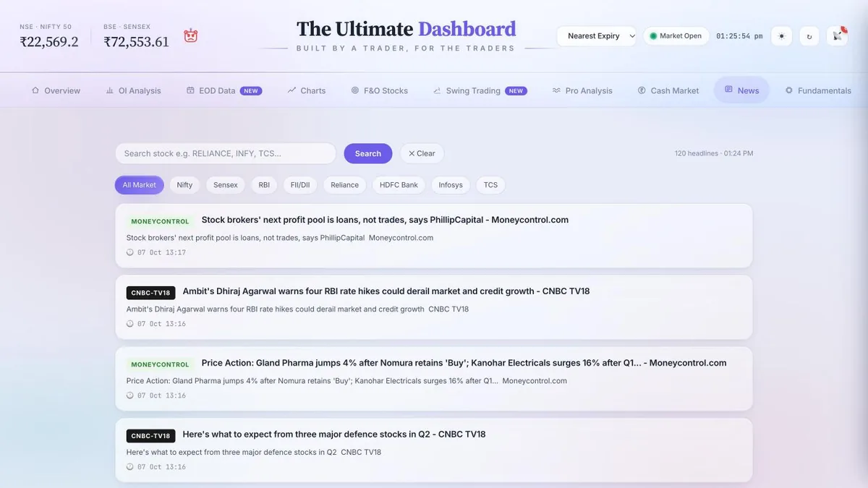
Task: Open the Overview tab
Action: [x=56, y=90]
